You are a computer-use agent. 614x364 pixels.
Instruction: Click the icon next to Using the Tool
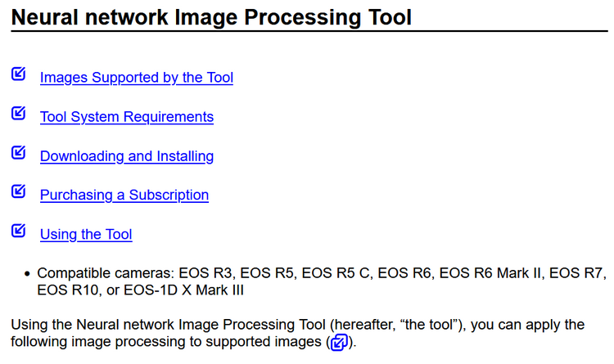[x=18, y=231]
